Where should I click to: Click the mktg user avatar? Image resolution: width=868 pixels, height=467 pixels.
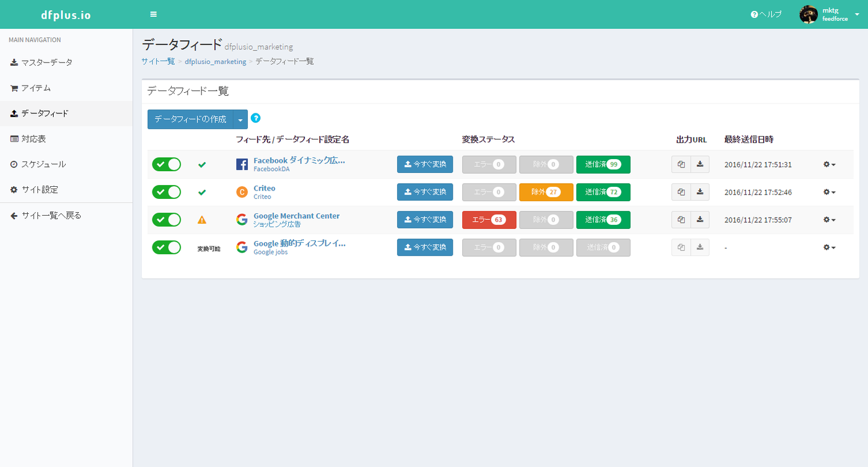pyautogui.click(x=808, y=14)
